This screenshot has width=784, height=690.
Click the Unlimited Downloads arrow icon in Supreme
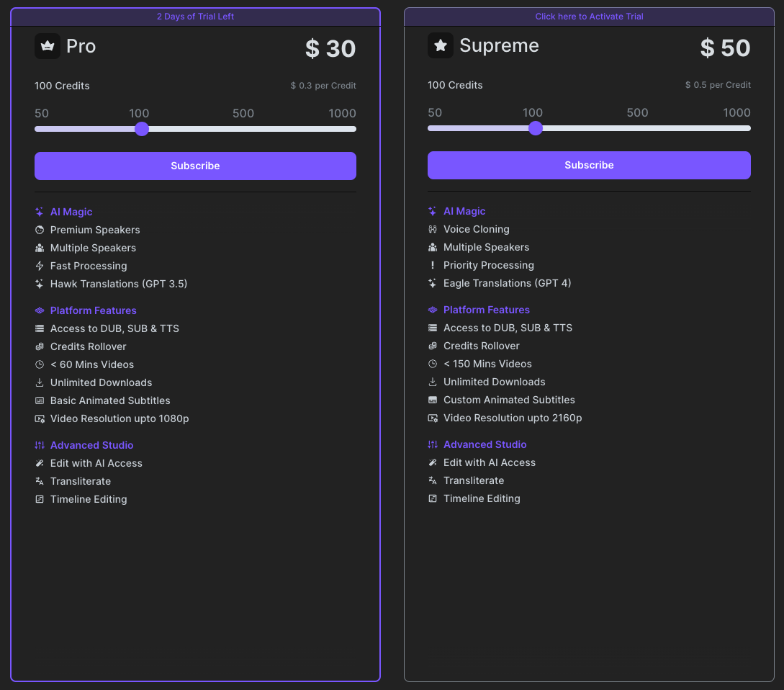pyautogui.click(x=433, y=382)
